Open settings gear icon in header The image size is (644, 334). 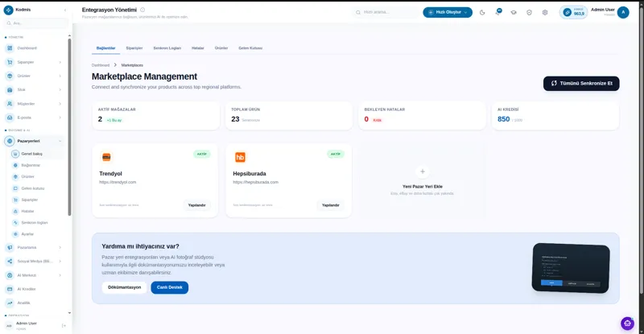545,12
